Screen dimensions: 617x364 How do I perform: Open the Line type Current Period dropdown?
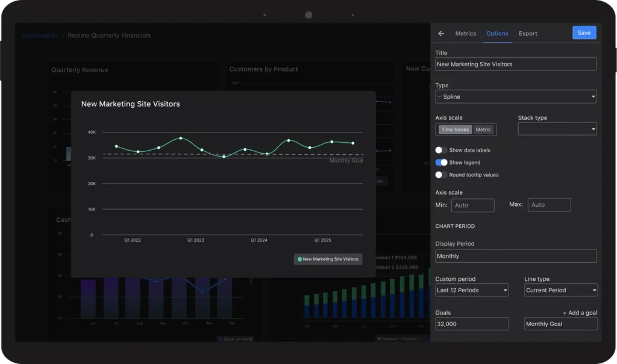tap(561, 290)
